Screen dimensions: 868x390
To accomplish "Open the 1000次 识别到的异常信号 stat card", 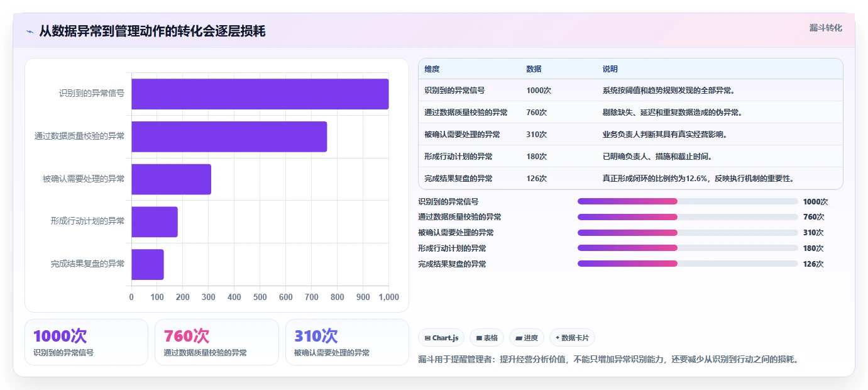I will 86,342.
